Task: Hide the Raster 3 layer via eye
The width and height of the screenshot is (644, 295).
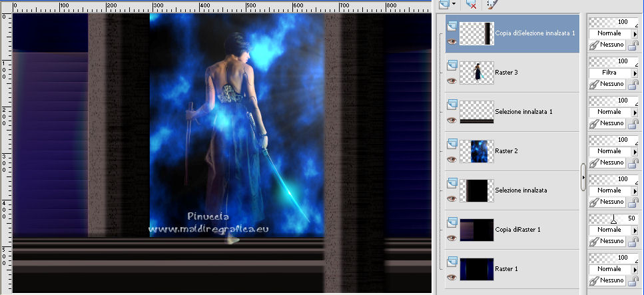Action: pos(452,81)
